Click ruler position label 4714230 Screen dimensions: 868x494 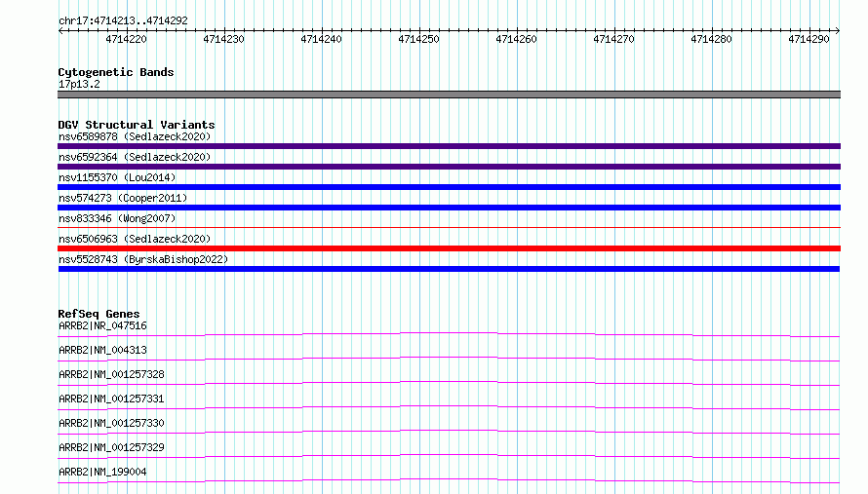point(223,39)
